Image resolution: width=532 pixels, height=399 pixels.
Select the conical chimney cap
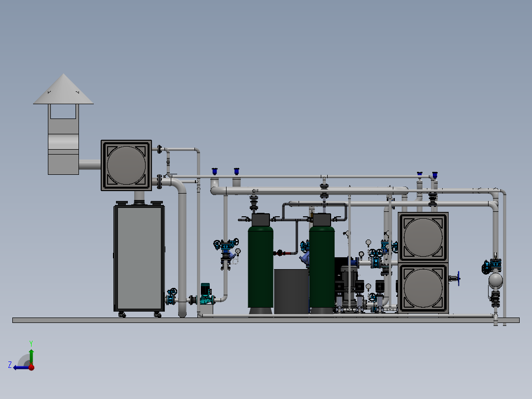[x=64, y=89]
